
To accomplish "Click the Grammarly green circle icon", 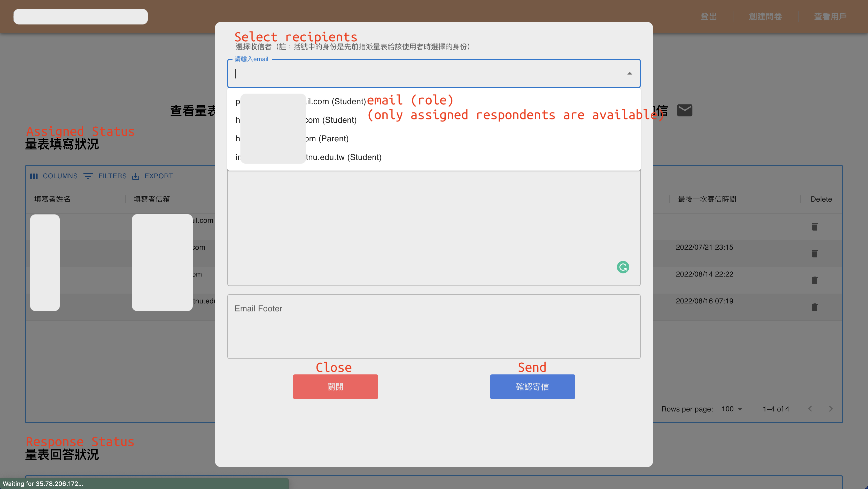I will click(x=622, y=266).
